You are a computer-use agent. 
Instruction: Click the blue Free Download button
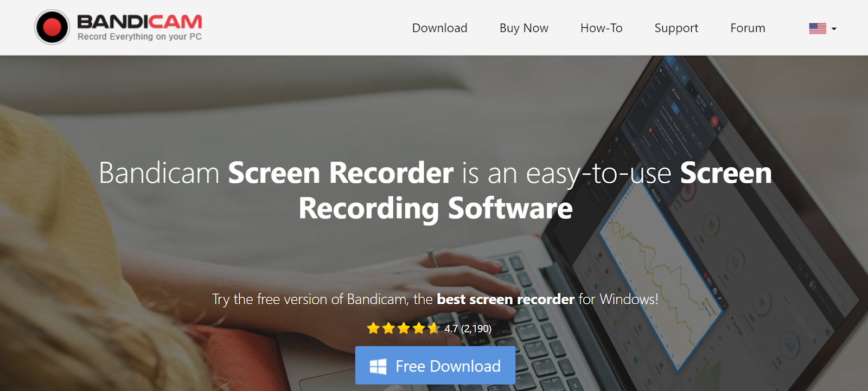click(435, 366)
